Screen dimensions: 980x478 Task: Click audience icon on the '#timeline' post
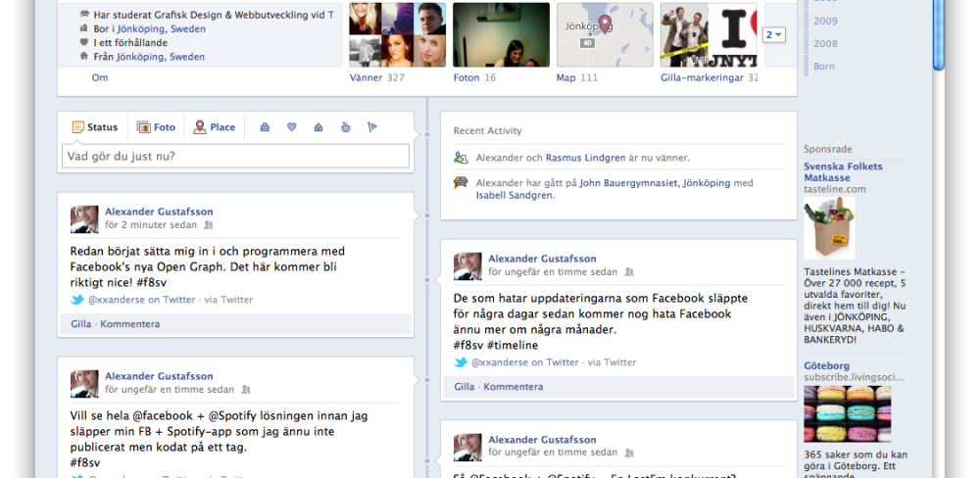click(x=629, y=271)
